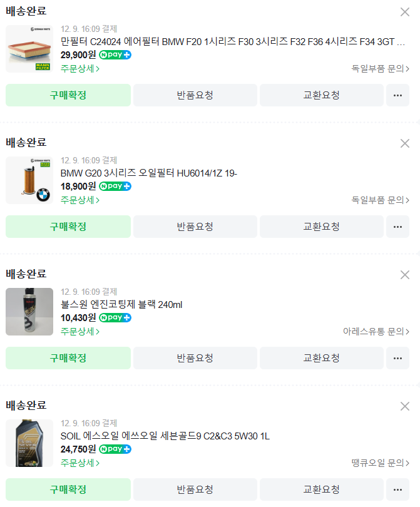Request exchange for SOIL 에쓰오일 5W30

coord(322,489)
